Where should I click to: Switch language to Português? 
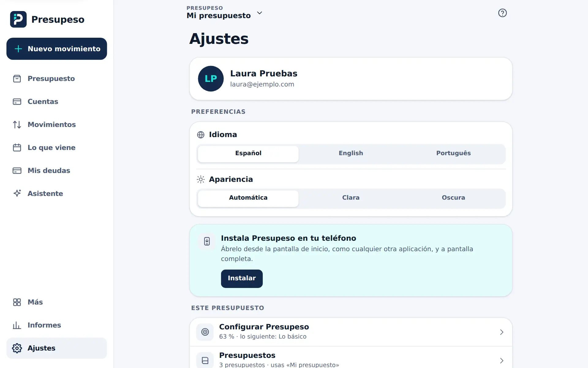pos(453,154)
